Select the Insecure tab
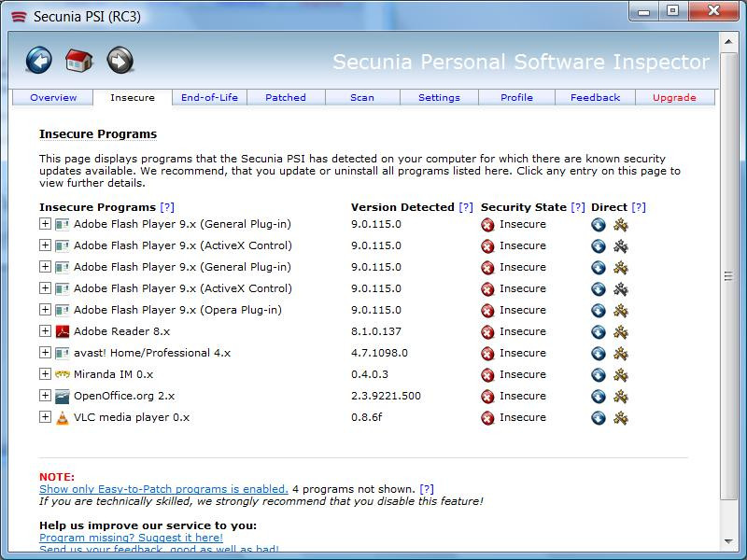The width and height of the screenshot is (747, 560). click(x=133, y=97)
